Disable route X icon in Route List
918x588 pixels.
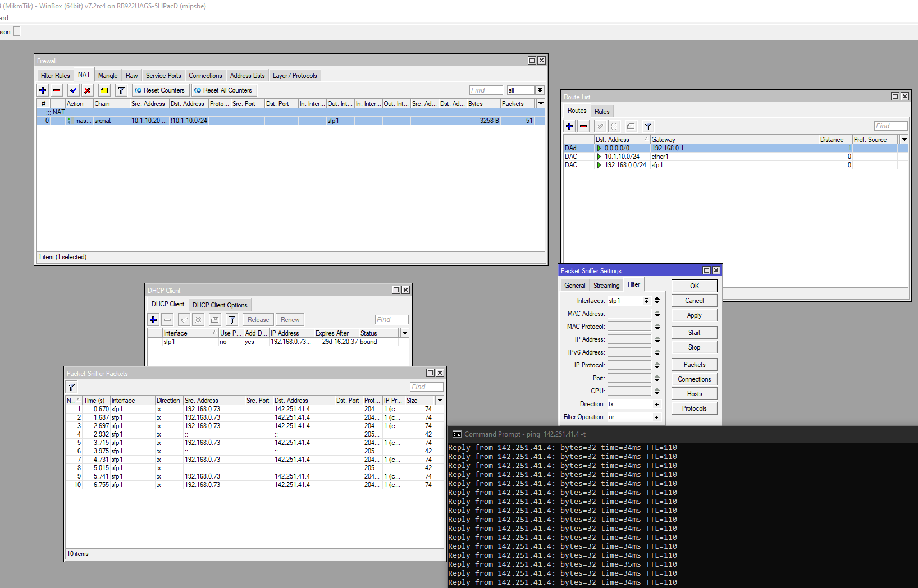[614, 126]
